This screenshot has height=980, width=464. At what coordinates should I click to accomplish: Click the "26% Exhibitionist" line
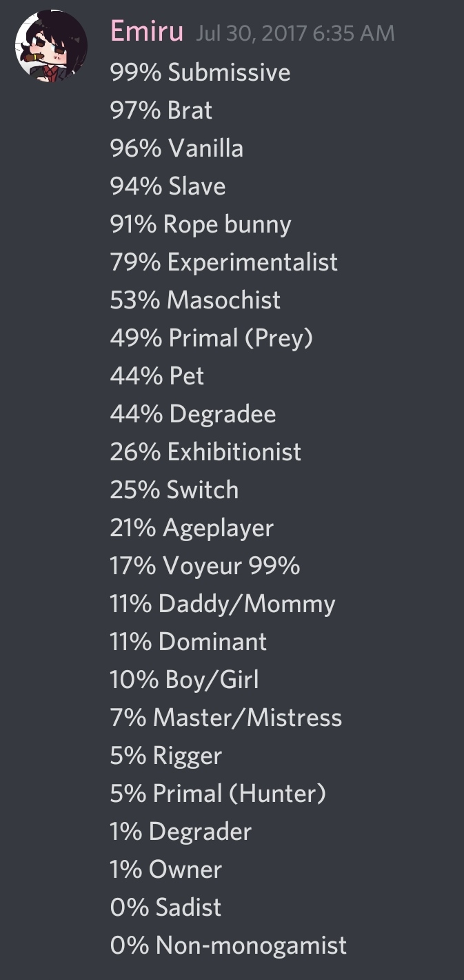[x=205, y=452]
